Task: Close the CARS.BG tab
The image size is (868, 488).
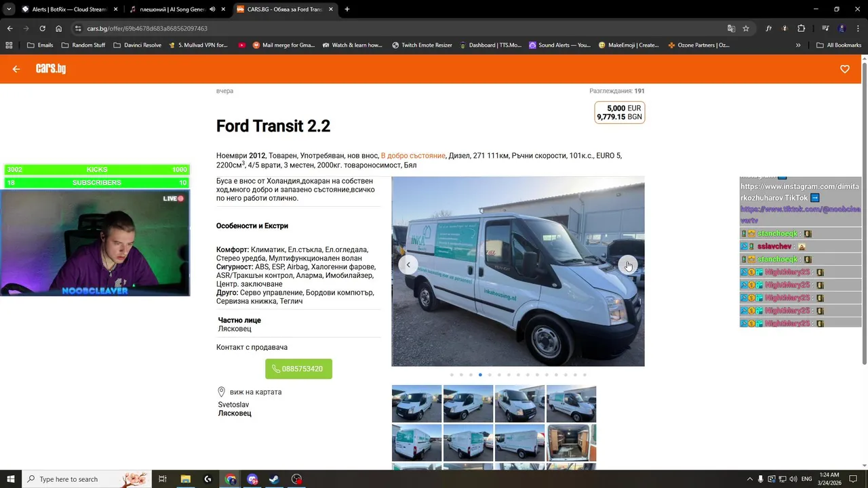Action: coord(331,9)
